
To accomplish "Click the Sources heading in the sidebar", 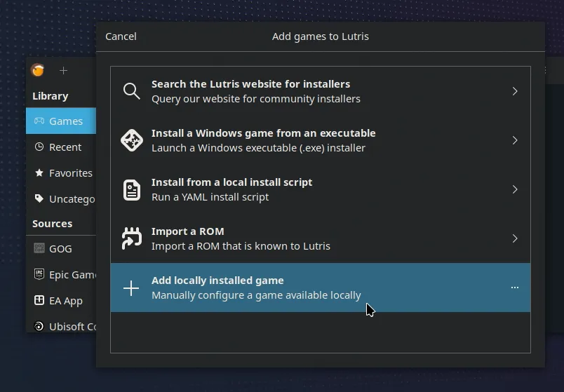I will (53, 224).
